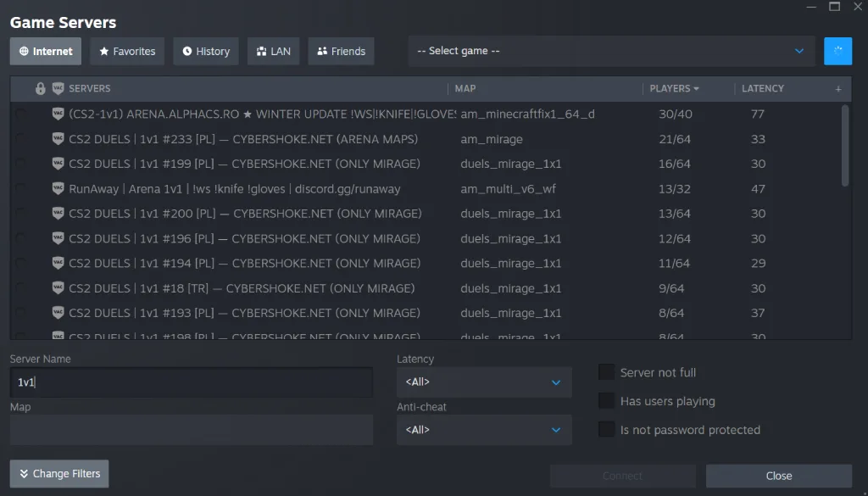Select the CS2 DUELS 1v1 #18 [TR] server
Viewport: 868px width, 496px height.
426,288
